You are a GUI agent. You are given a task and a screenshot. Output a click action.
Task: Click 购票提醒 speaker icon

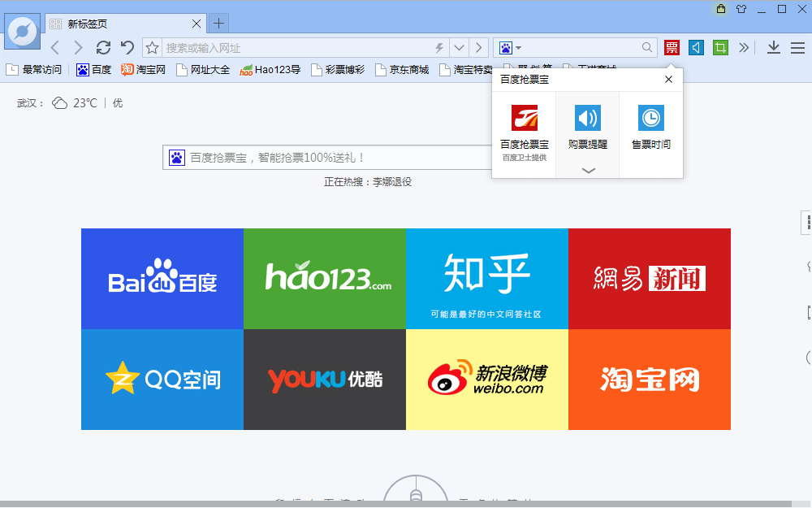click(x=588, y=118)
